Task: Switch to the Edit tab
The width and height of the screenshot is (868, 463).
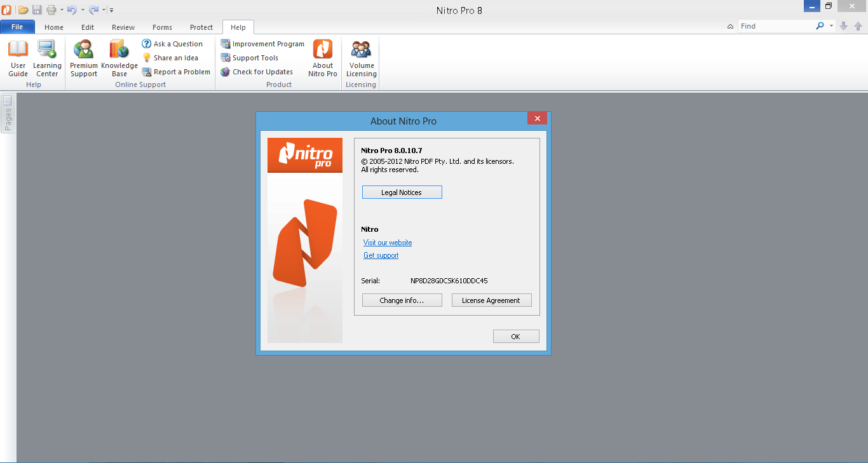Action: point(88,27)
